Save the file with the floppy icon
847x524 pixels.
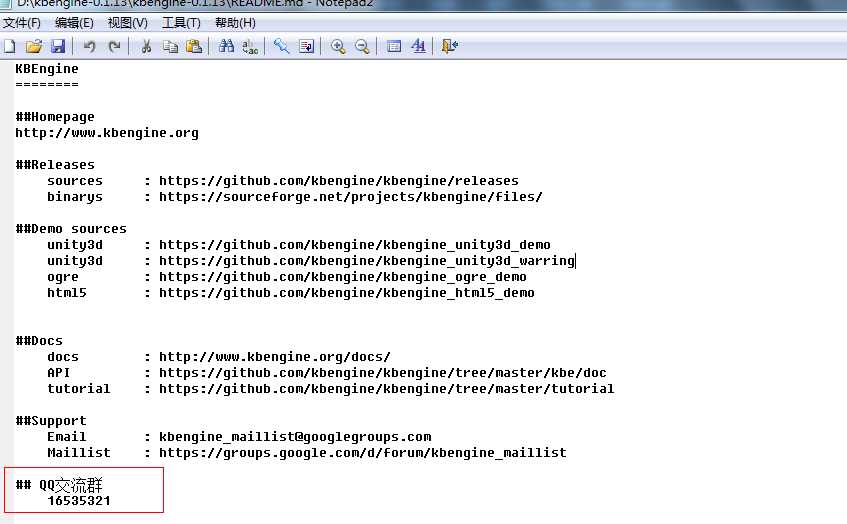point(58,46)
